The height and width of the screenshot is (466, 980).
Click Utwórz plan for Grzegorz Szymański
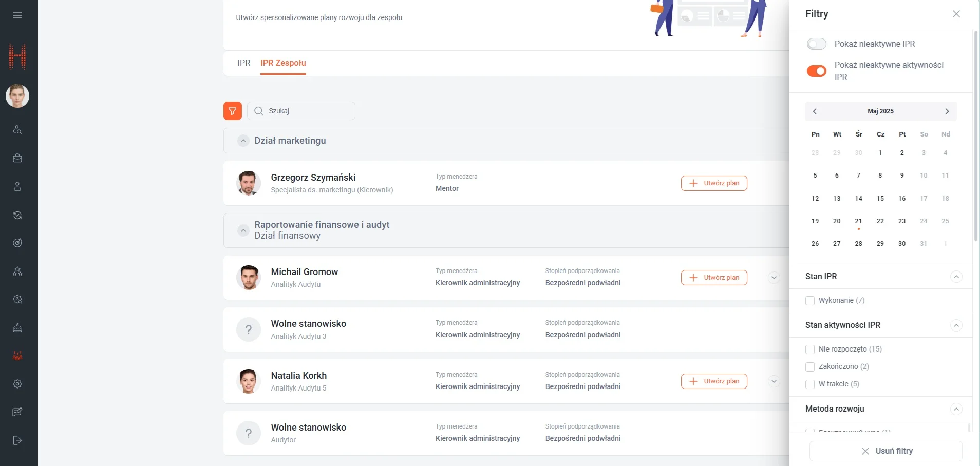713,183
